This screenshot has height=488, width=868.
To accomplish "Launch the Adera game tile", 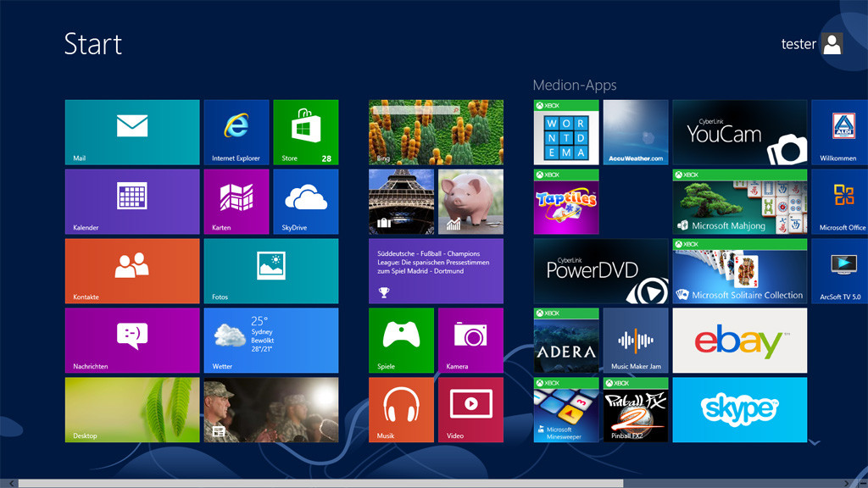I will (566, 341).
